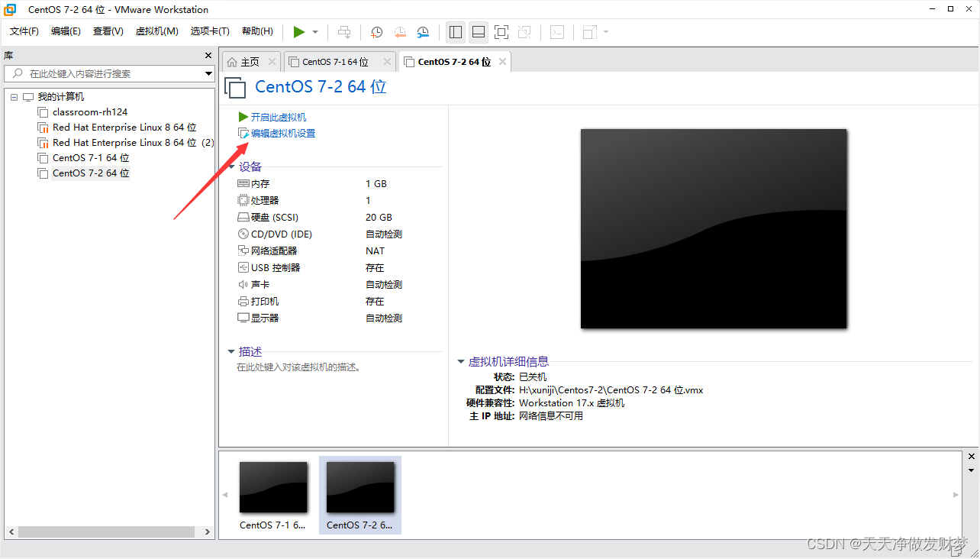
Task: Open the 编辑(E) menu
Action: coord(66,31)
